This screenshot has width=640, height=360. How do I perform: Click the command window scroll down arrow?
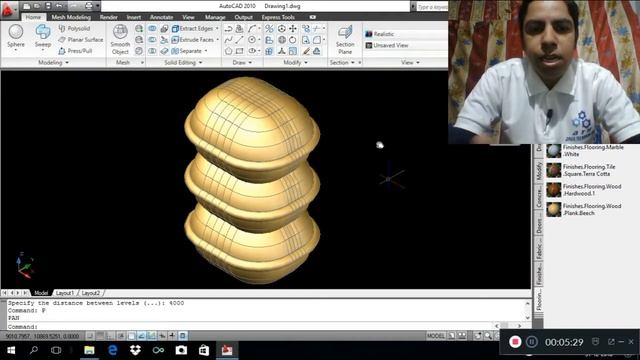[x=527, y=318]
